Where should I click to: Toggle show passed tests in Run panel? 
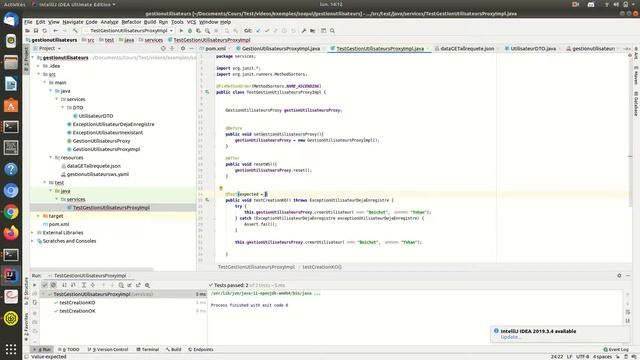45,285
